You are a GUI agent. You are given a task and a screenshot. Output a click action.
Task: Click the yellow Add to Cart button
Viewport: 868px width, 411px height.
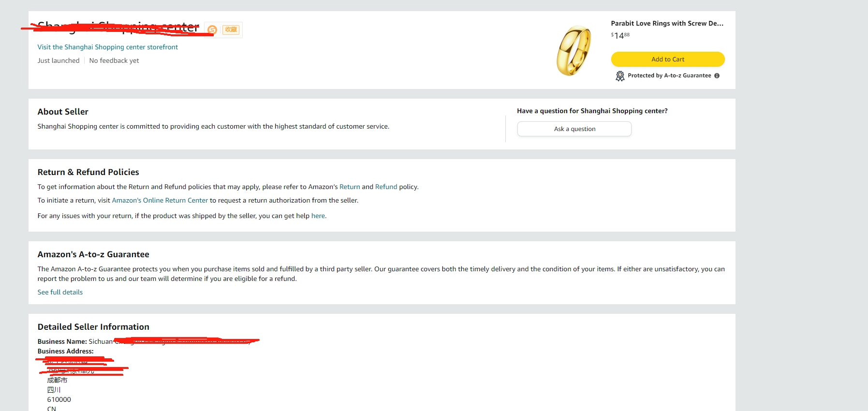click(x=668, y=59)
